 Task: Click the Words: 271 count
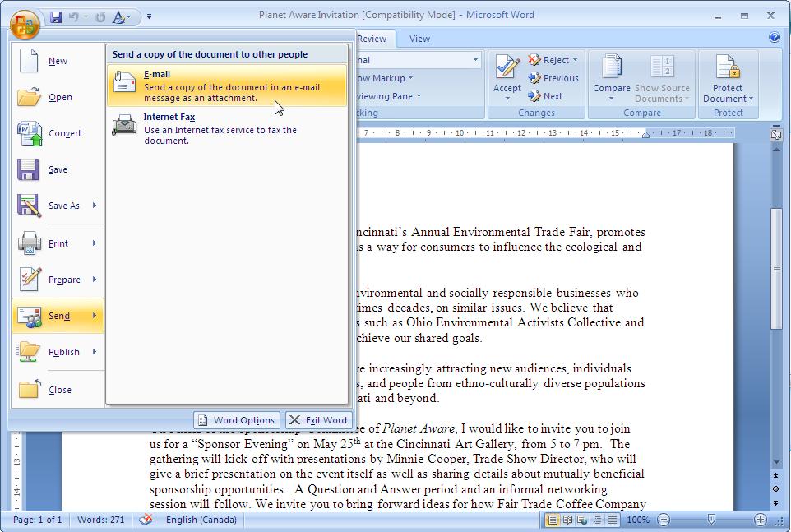[100, 520]
